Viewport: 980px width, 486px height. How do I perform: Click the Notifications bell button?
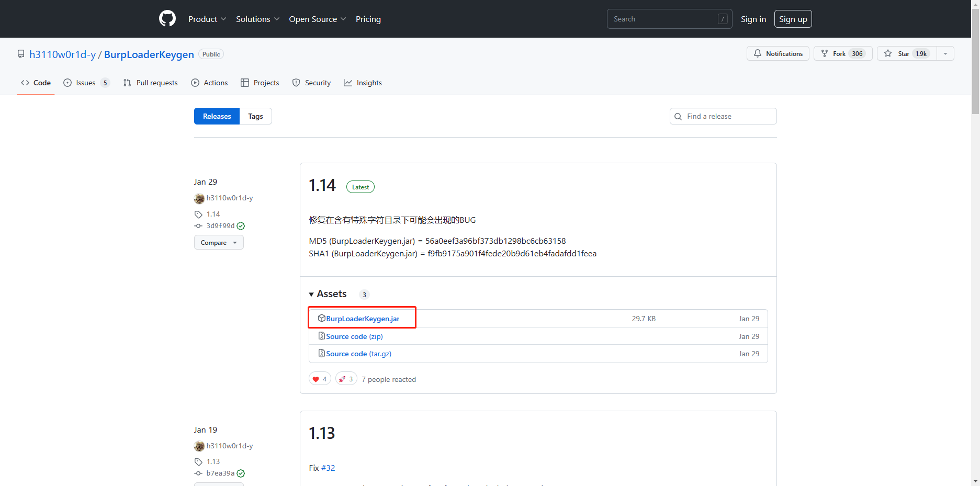778,53
